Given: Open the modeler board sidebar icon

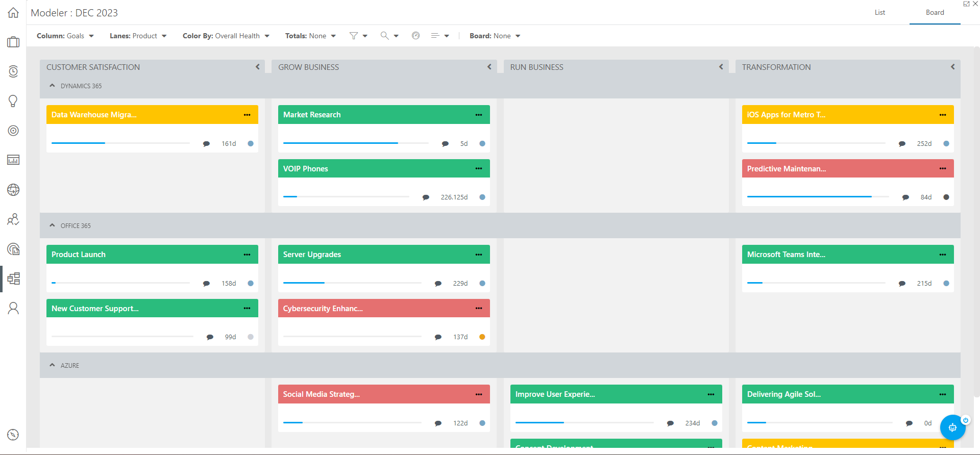Looking at the screenshot, I should 13,279.
